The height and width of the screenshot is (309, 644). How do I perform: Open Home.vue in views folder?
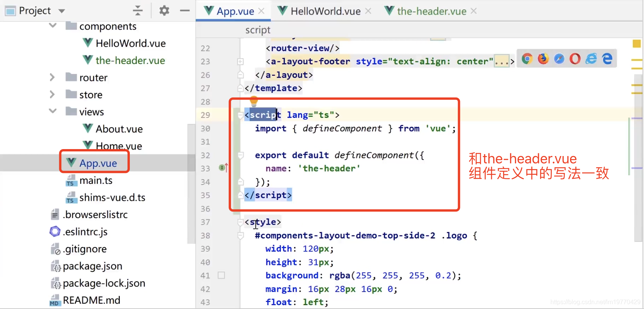pyautogui.click(x=119, y=146)
